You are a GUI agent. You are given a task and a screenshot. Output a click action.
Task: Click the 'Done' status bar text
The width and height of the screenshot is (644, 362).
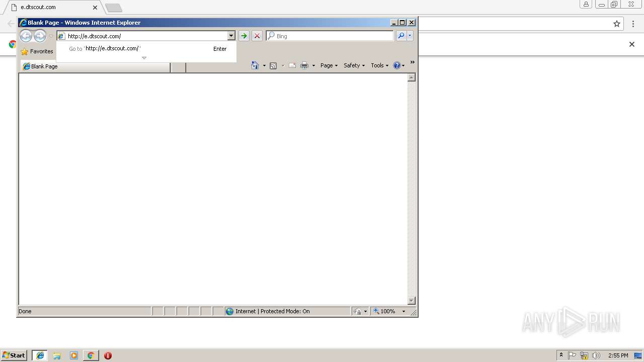coord(25,311)
